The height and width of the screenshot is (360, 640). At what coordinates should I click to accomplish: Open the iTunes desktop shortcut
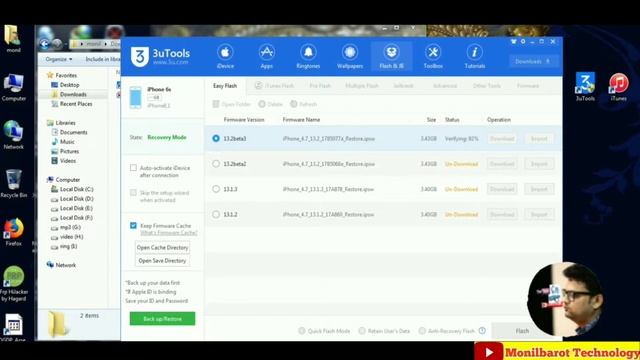click(618, 86)
